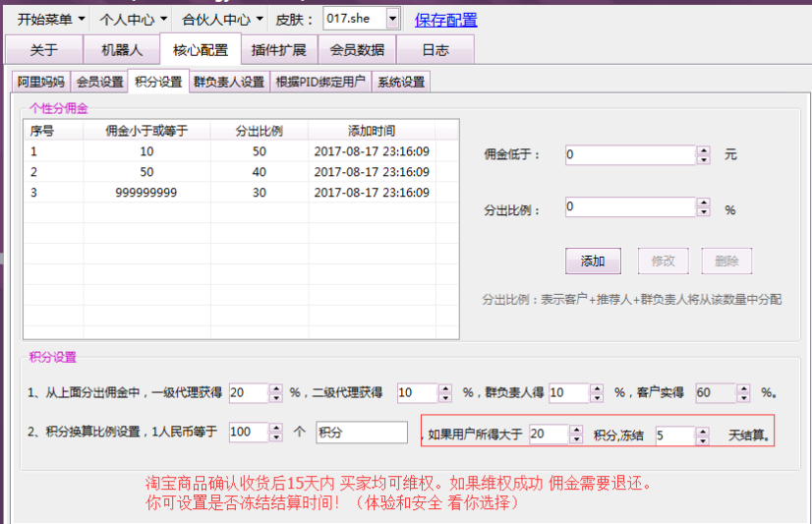Viewport: 812px width, 524px height.
Task: Click the 保存配置 link
Action: tap(445, 20)
